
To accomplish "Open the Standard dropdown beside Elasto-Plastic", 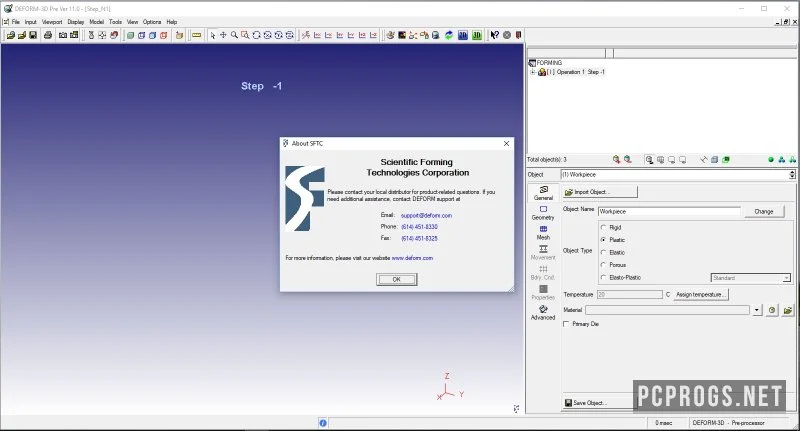I will pyautogui.click(x=786, y=278).
